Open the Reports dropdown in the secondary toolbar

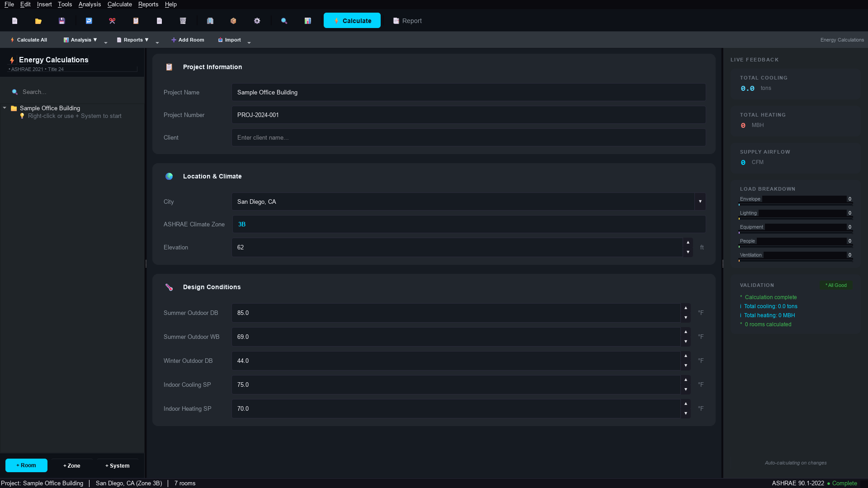pyautogui.click(x=132, y=40)
